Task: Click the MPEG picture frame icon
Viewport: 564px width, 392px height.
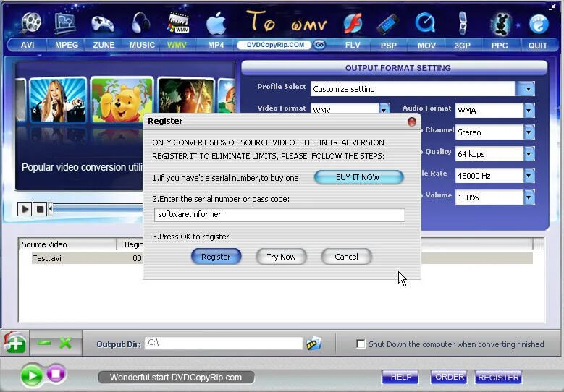Action: tap(65, 22)
